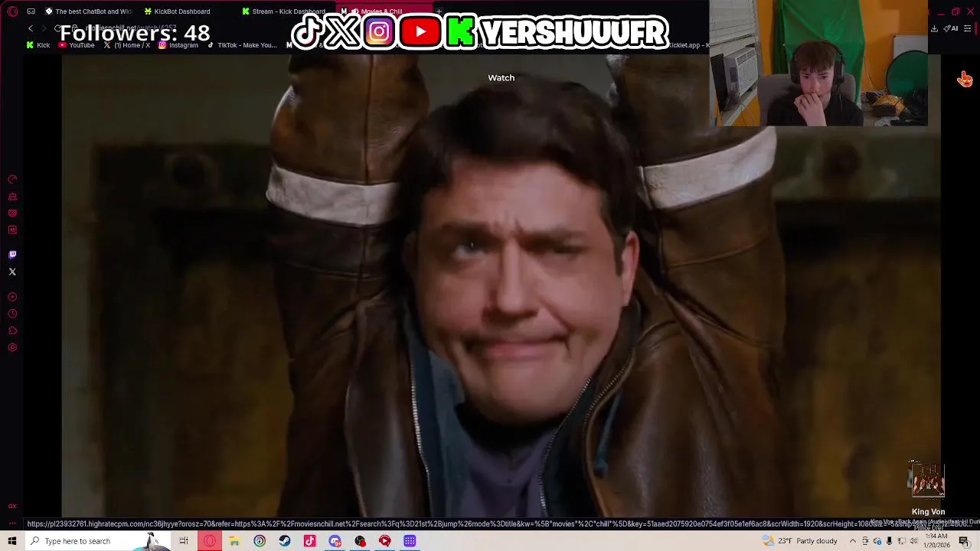Open Task View on the taskbar
The width and height of the screenshot is (980, 551).
click(184, 541)
